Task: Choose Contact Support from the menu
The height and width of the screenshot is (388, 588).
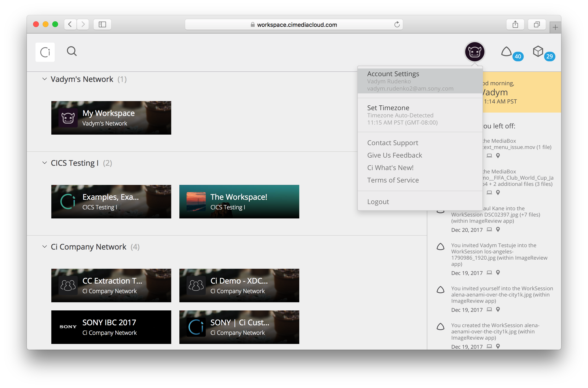Action: coord(392,143)
